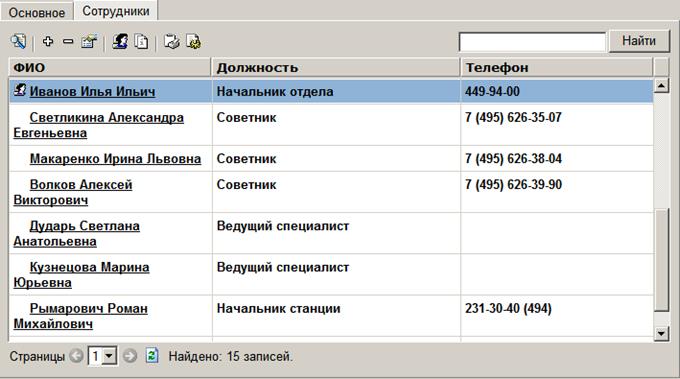
Task: Open Рымарович Роман Михайлович link
Action: click(x=80, y=316)
